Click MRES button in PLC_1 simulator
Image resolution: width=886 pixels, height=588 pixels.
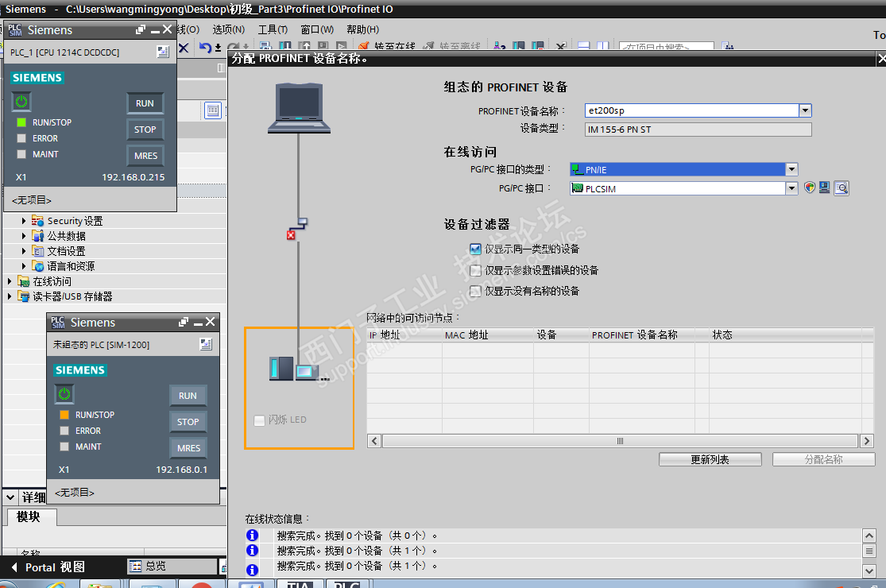click(x=145, y=156)
